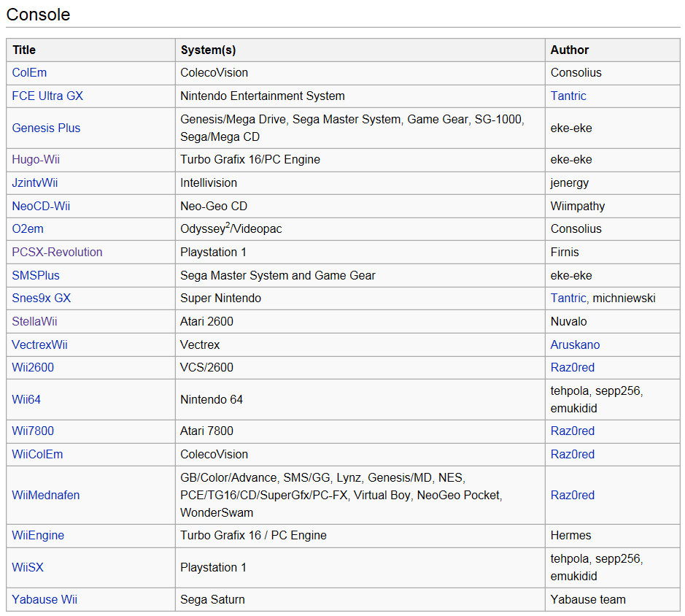The width and height of the screenshot is (685, 616).
Task: Open the WiiSX link
Action: click(x=28, y=567)
